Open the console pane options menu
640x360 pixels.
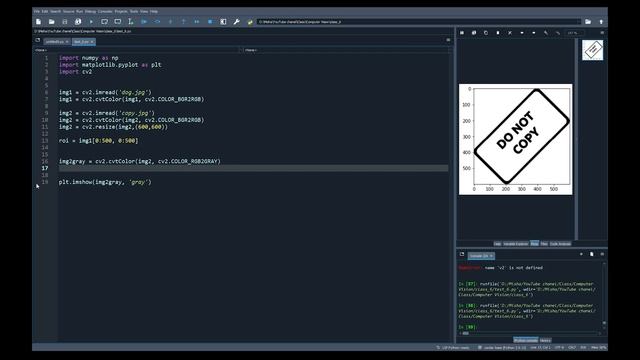click(602, 254)
